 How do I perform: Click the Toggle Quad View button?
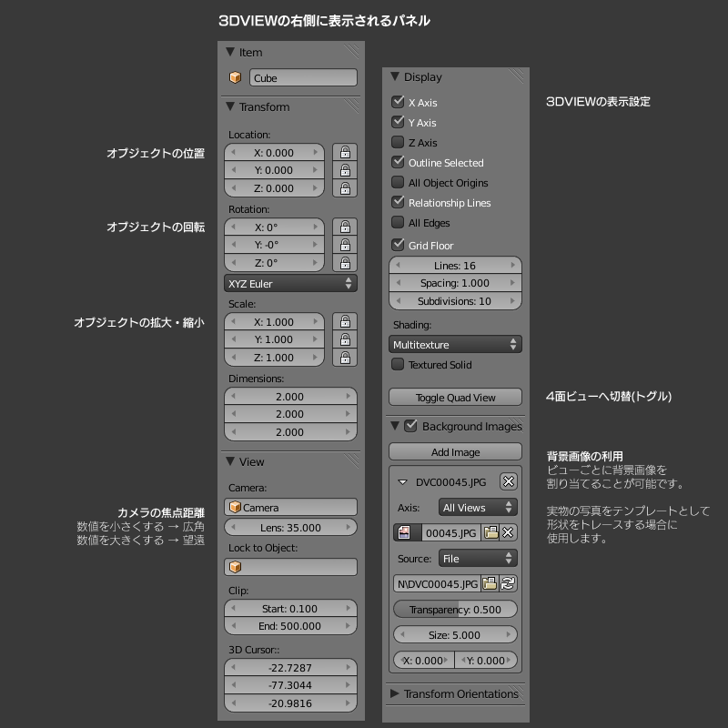[x=455, y=398]
